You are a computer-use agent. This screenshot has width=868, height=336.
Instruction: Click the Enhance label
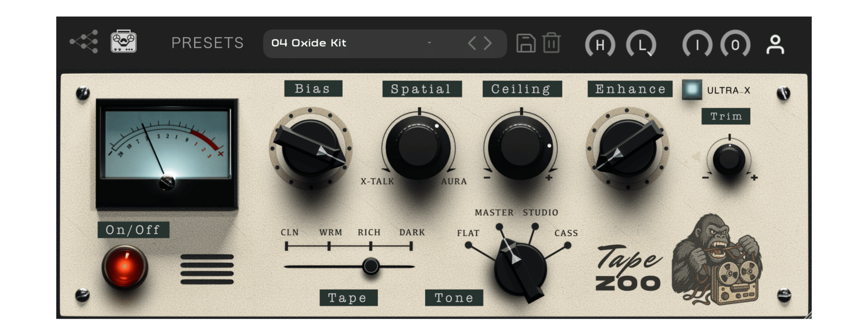[630, 89]
